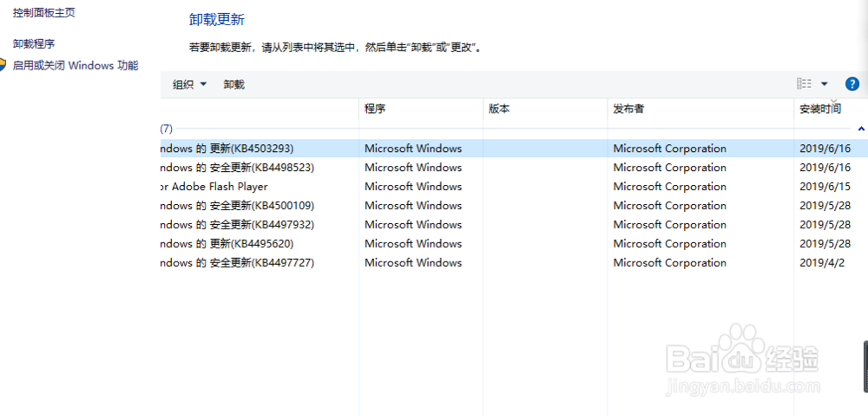Open the 组织 dropdown menu
Screen dimensions: 868x416
pyautogui.click(x=189, y=84)
